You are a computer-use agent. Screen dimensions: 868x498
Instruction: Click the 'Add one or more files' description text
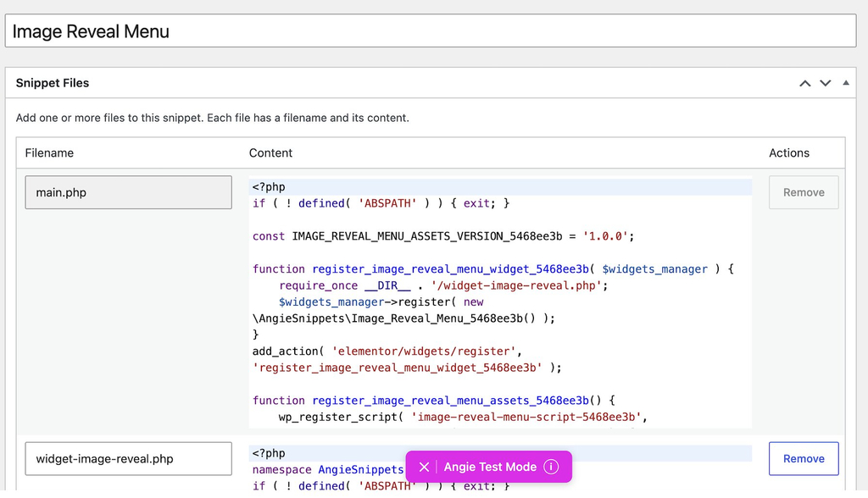(213, 118)
